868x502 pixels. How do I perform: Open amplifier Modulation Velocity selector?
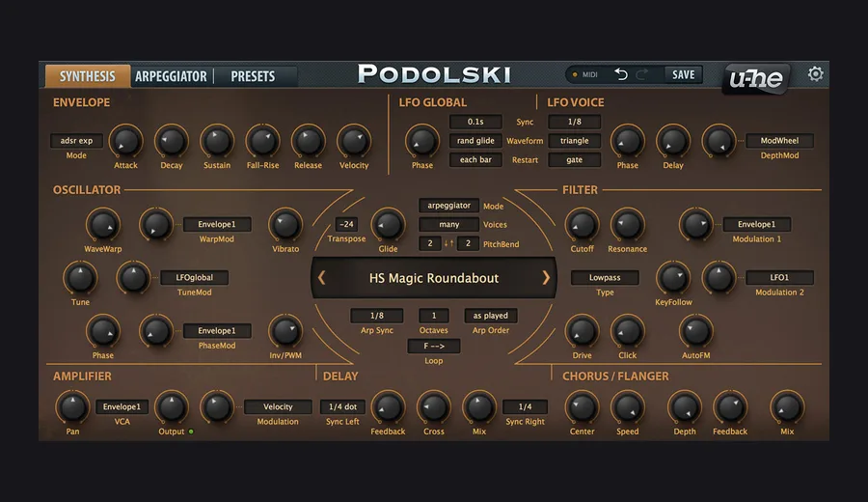click(278, 406)
